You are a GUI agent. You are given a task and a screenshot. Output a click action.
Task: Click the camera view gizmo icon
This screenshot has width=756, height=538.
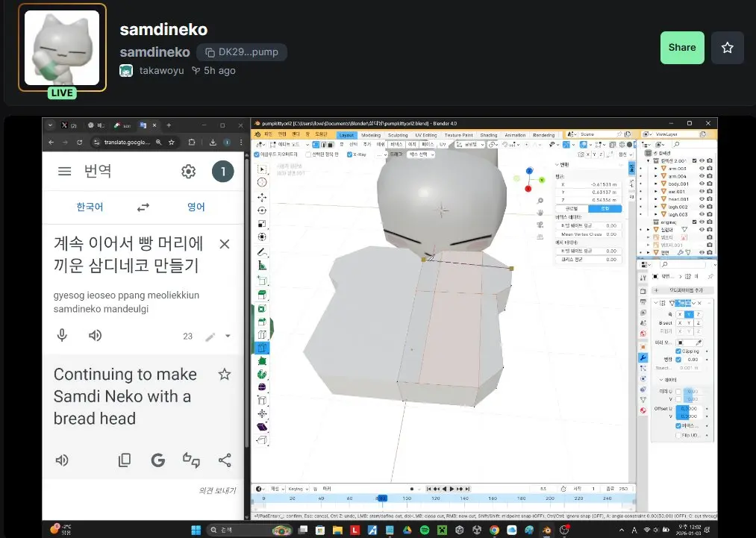pos(540,225)
